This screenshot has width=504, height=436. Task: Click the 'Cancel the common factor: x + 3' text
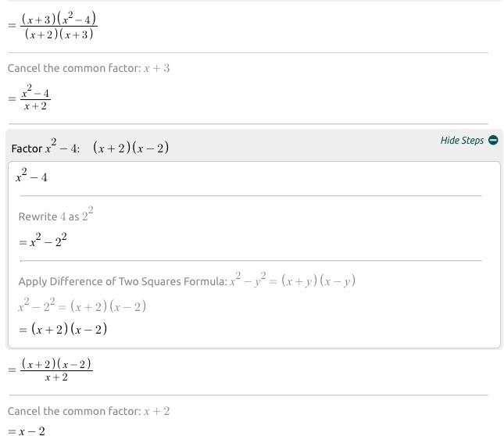click(89, 68)
